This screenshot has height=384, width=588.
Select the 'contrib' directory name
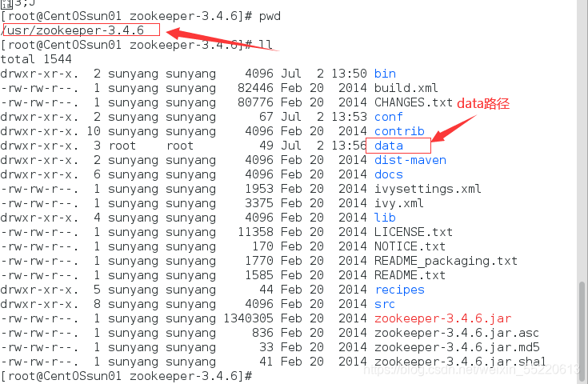tap(399, 131)
